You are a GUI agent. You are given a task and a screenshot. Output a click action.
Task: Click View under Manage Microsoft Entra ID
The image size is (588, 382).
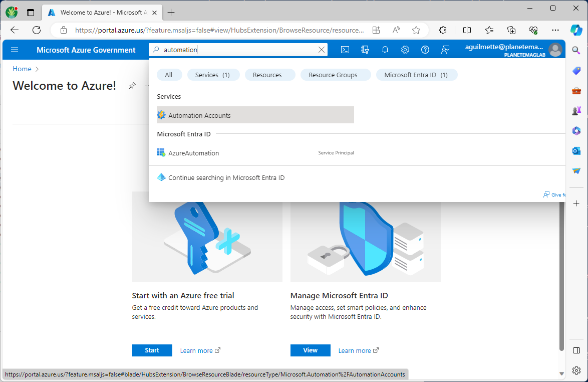coord(310,350)
